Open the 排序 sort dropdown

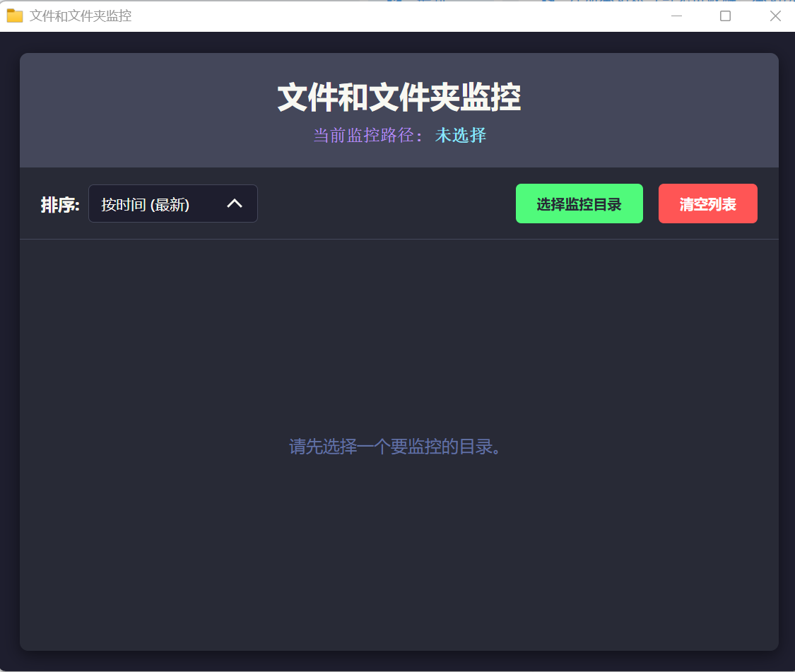[172, 204]
